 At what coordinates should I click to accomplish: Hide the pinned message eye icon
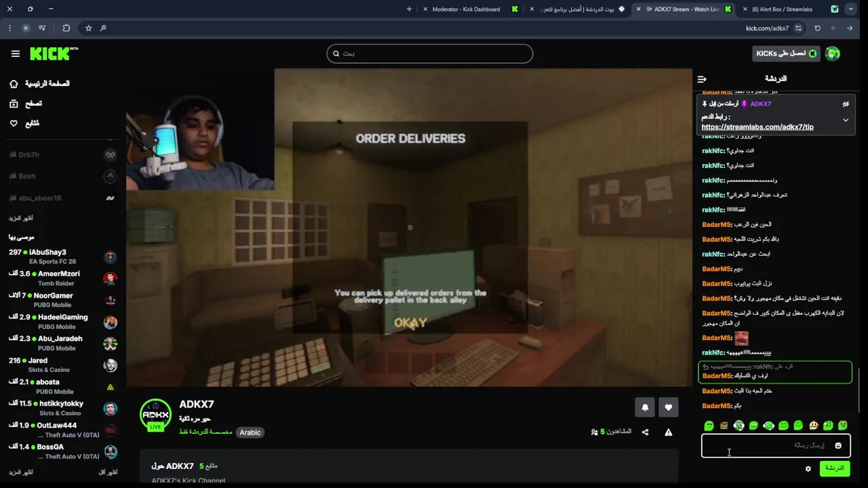[846, 104]
